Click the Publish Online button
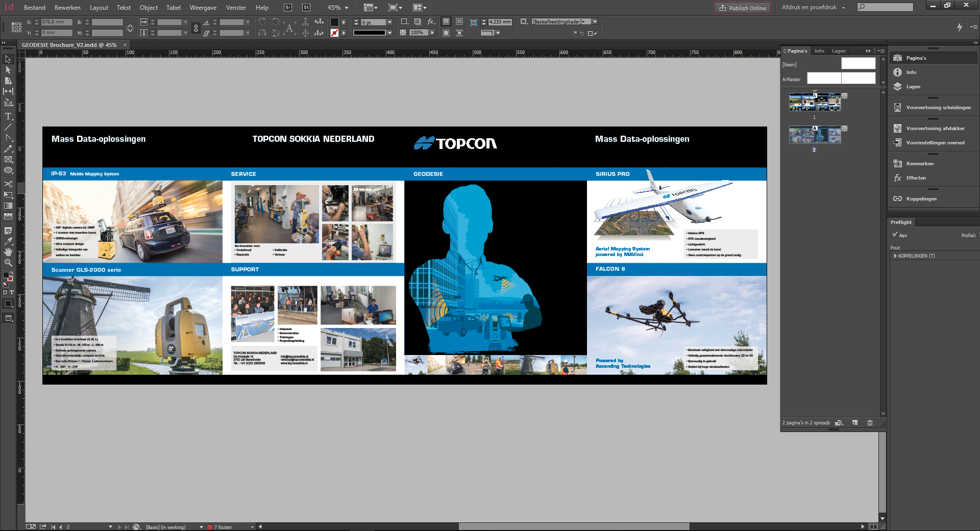The image size is (980, 531). point(743,8)
